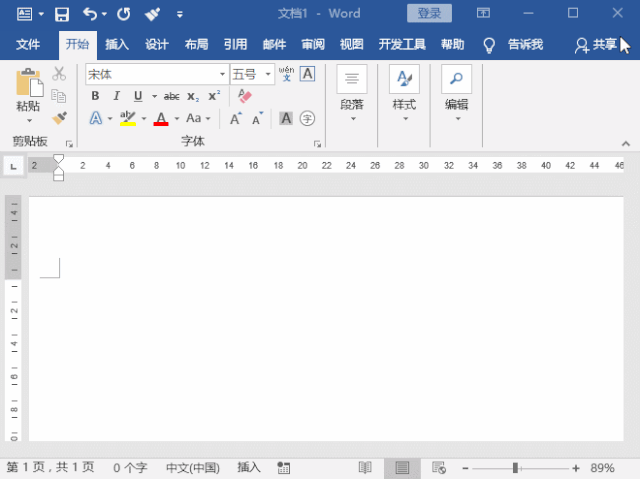The height and width of the screenshot is (479, 640).
Task: Click the zoom slider in status bar
Action: (x=515, y=468)
